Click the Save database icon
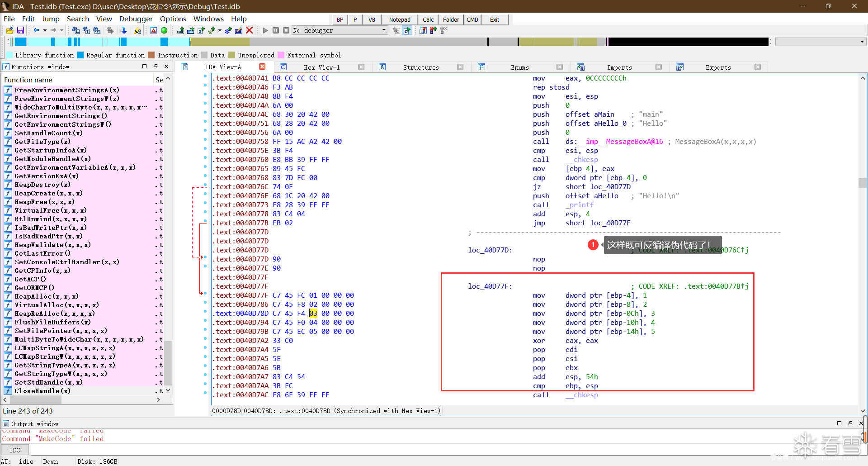868x466 pixels. click(x=20, y=30)
